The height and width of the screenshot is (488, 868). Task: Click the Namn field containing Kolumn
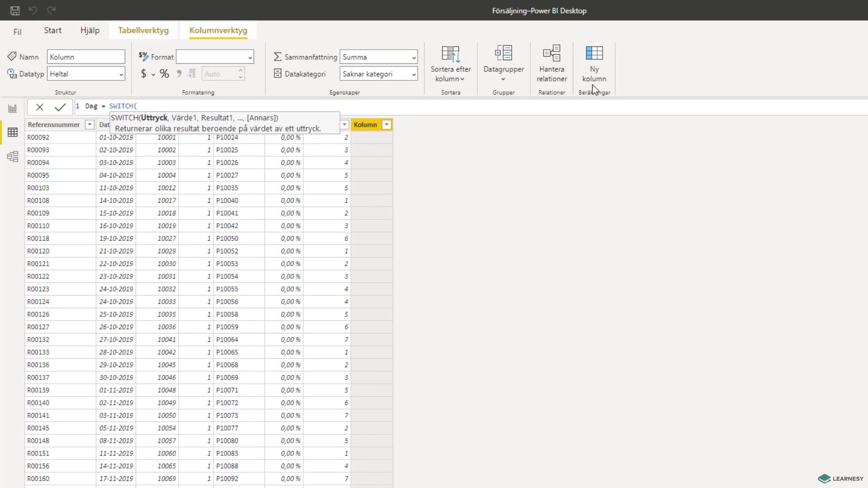(86, 57)
